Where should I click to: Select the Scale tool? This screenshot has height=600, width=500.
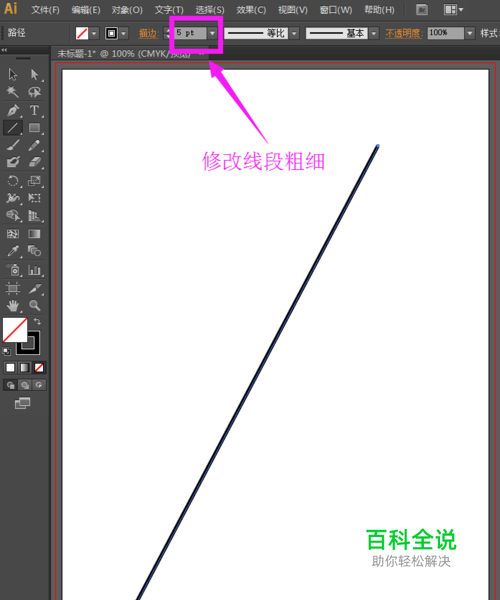tap(34, 181)
